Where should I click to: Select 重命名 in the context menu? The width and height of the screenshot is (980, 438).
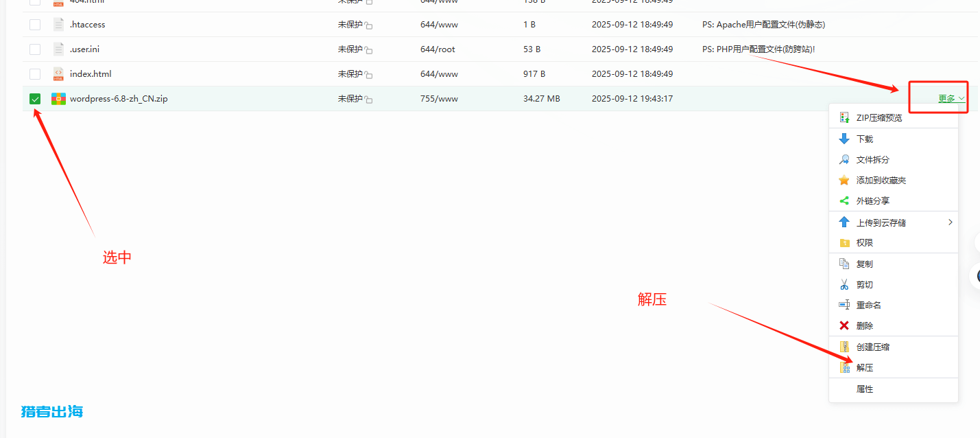868,306
